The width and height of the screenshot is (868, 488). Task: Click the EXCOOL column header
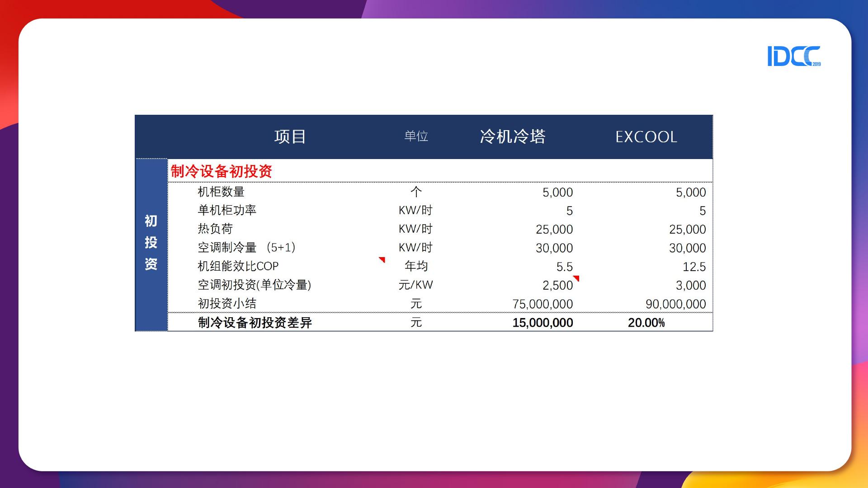tap(646, 136)
